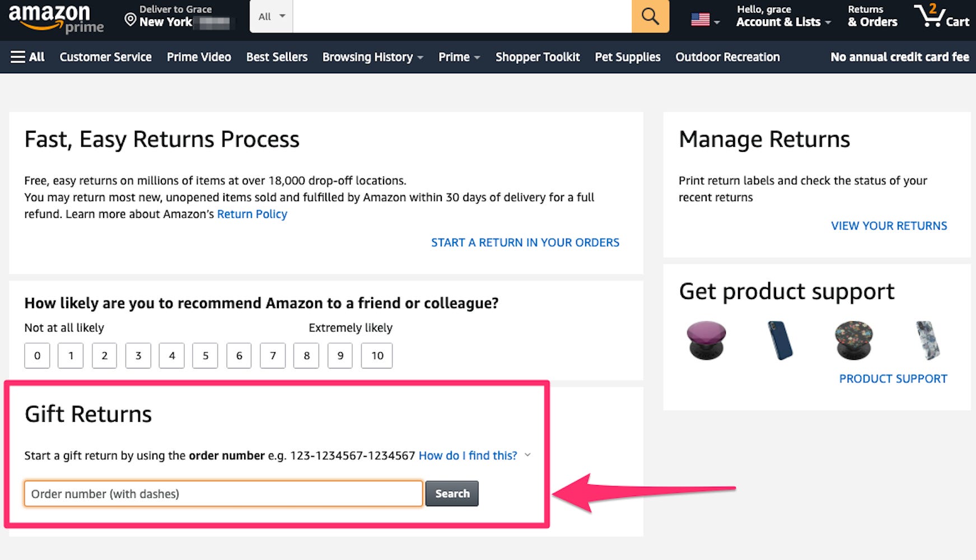
Task: Choose rating 10 on likelihood scale
Action: 377,356
